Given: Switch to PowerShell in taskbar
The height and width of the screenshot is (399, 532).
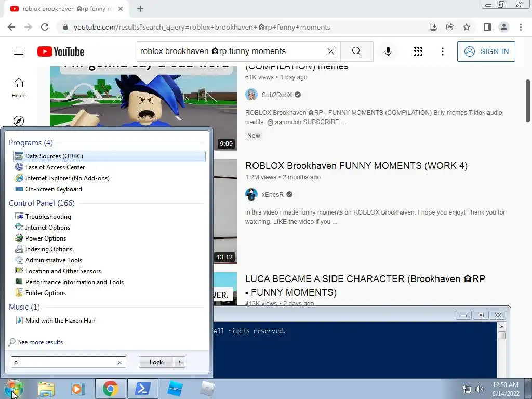Looking at the screenshot, I should tap(143, 389).
